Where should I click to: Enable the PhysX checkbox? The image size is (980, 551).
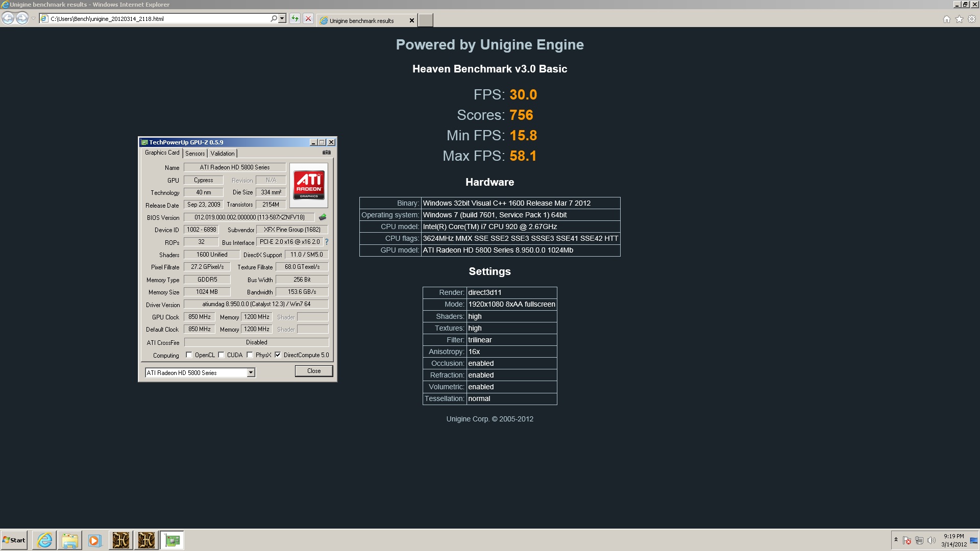tap(250, 355)
